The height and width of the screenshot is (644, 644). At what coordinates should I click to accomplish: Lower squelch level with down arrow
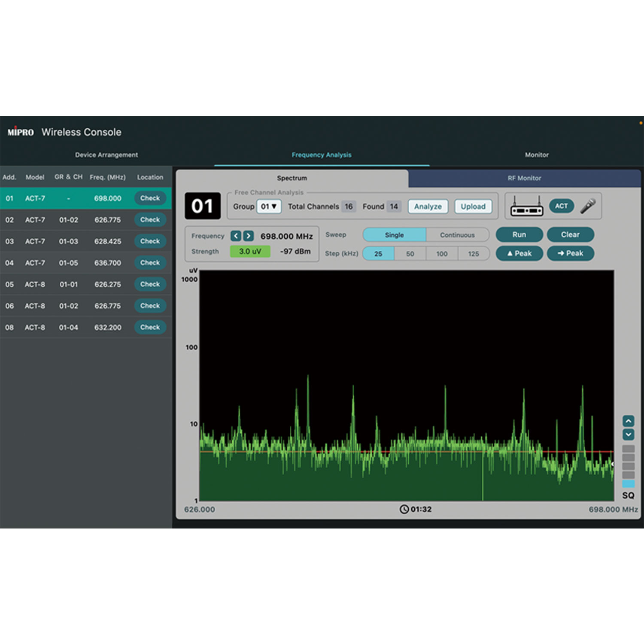click(x=628, y=434)
